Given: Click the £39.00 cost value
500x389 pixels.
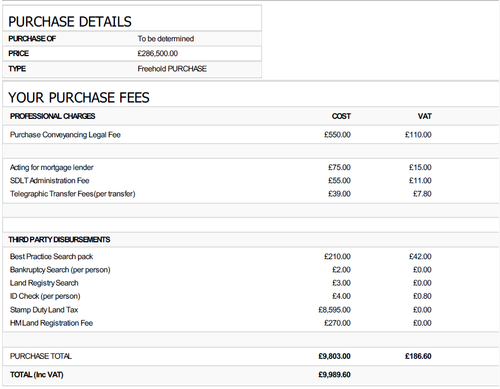Looking at the screenshot, I should click(339, 194).
